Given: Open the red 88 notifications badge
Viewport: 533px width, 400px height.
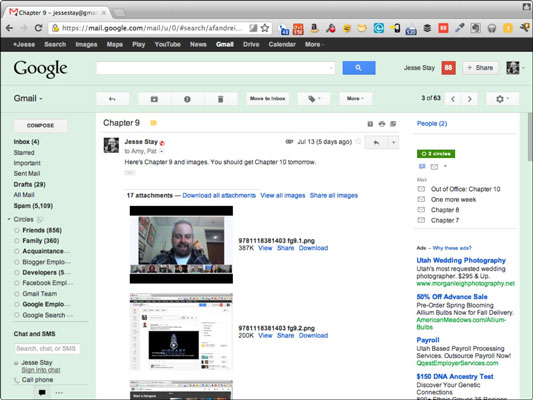Looking at the screenshot, I should [448, 68].
